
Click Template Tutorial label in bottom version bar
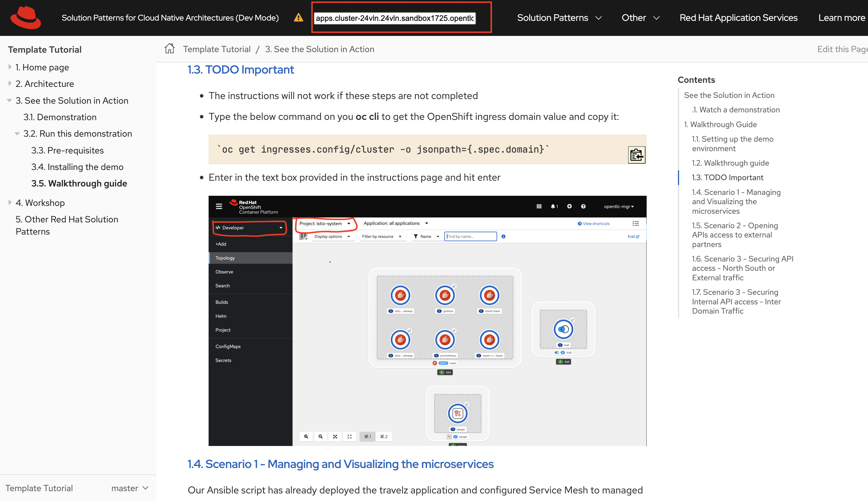point(39,488)
